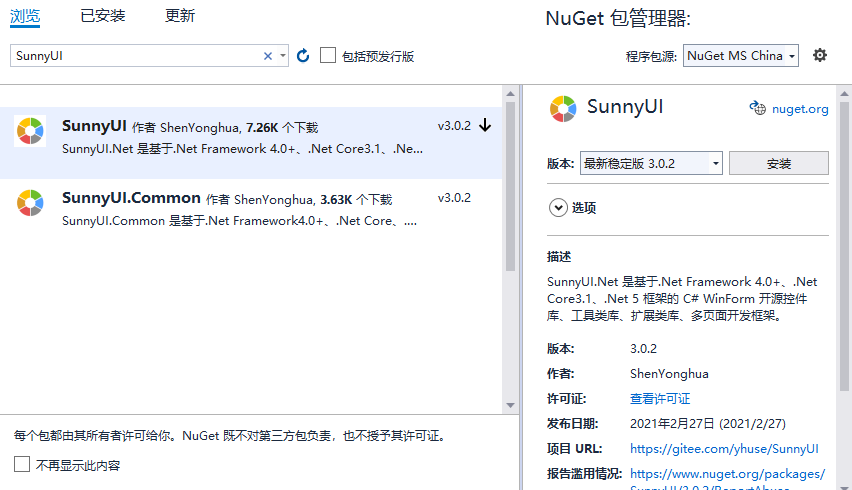Image resolution: width=852 pixels, height=490 pixels.
Task: Open the package source NuGet MS China dropdown
Action: point(741,55)
